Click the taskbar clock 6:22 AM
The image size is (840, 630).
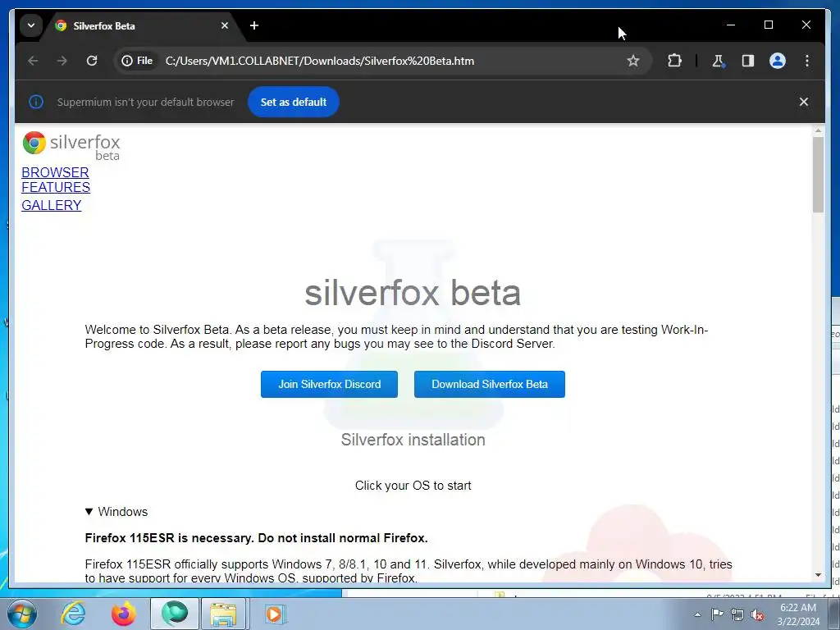[798, 614]
